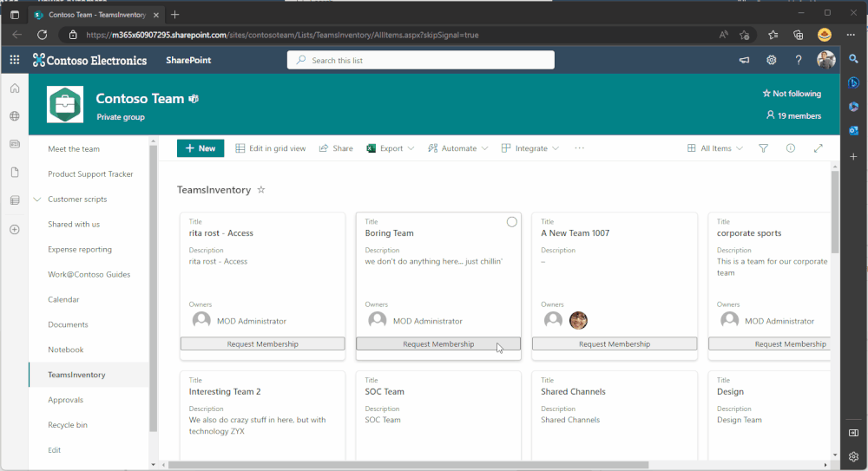Open Product Support Tracker nav link
868x471 pixels.
coord(90,173)
